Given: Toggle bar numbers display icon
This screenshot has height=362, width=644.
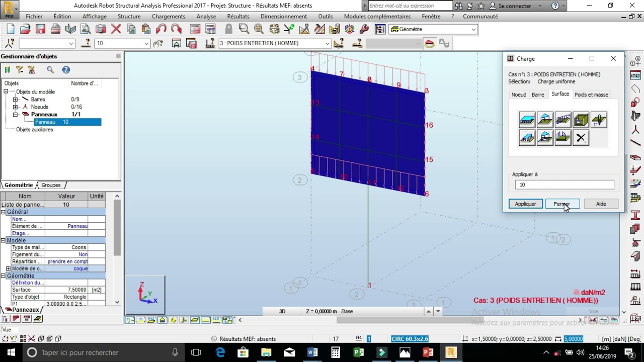Looking at the screenshot, I should pos(140,320).
